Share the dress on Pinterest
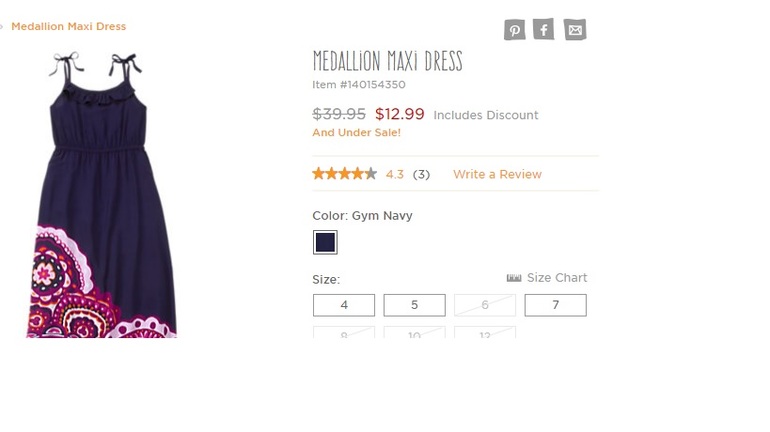The image size is (770, 432). point(514,30)
